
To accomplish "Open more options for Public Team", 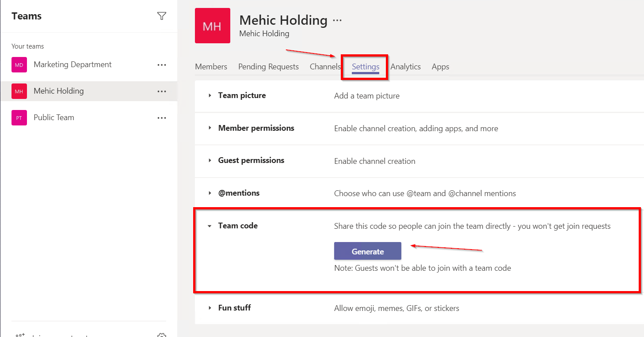I will [x=162, y=118].
